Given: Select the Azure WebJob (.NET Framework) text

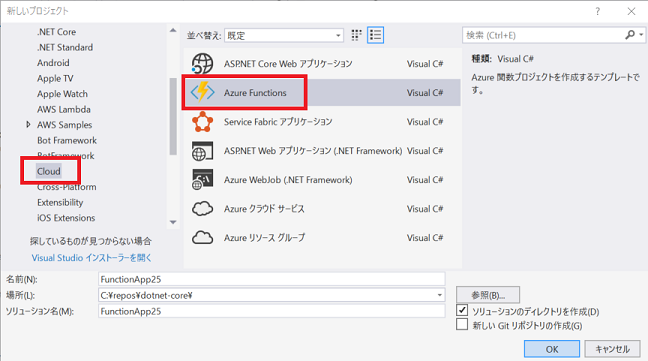Looking at the screenshot, I should point(288,180).
